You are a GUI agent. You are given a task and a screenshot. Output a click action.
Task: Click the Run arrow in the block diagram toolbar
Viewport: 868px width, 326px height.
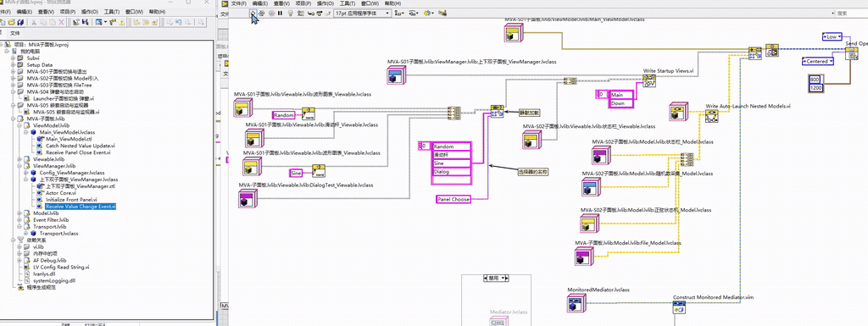pyautogui.click(x=253, y=14)
